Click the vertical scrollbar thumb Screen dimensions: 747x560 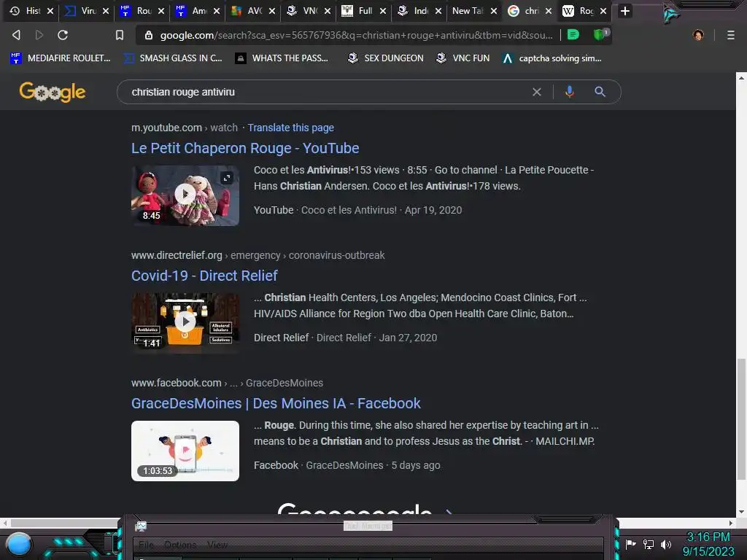[741, 419]
